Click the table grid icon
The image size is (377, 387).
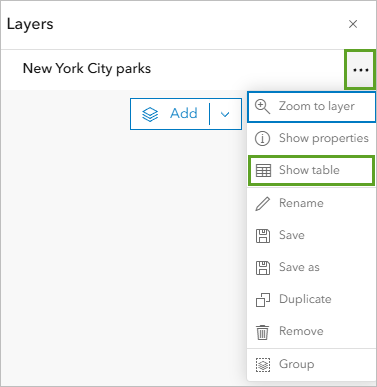[x=263, y=170]
